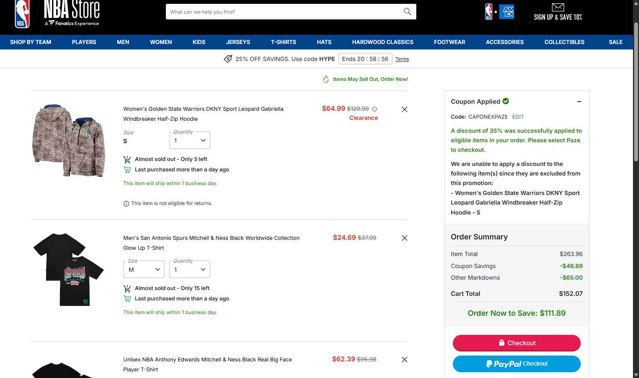Click the PayPal Checkout button
Screen dimensions: 639x378
(516, 364)
